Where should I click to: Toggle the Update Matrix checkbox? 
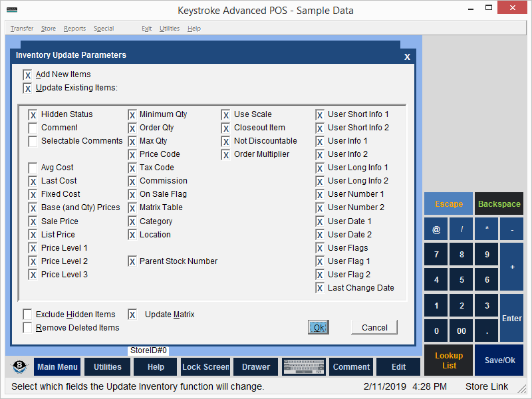132,315
